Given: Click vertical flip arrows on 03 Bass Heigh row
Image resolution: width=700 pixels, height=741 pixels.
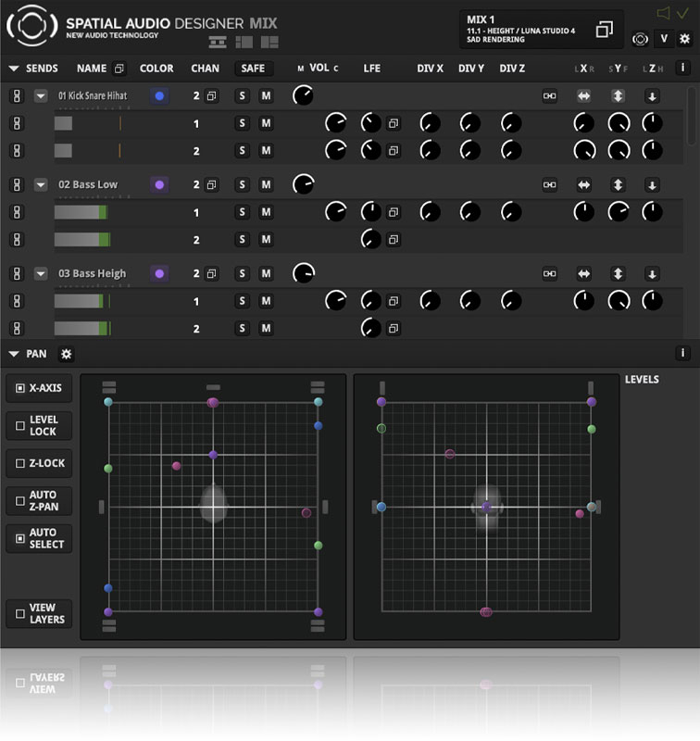Looking at the screenshot, I should click(619, 273).
